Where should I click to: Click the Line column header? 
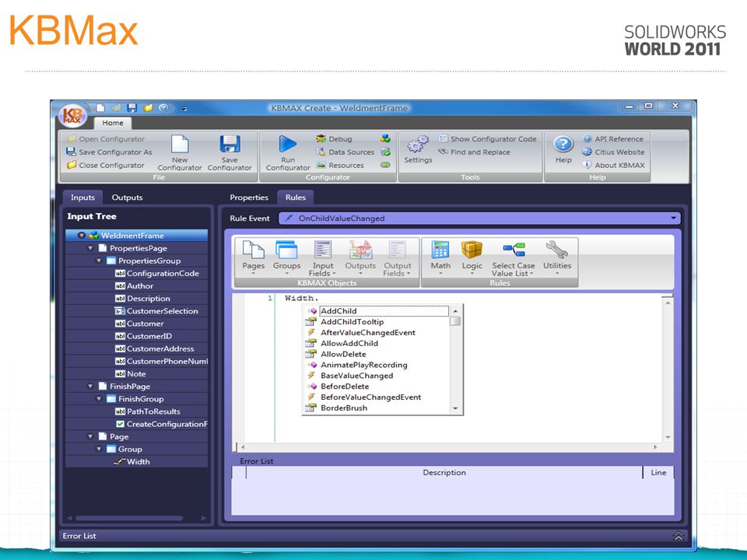[658, 472]
